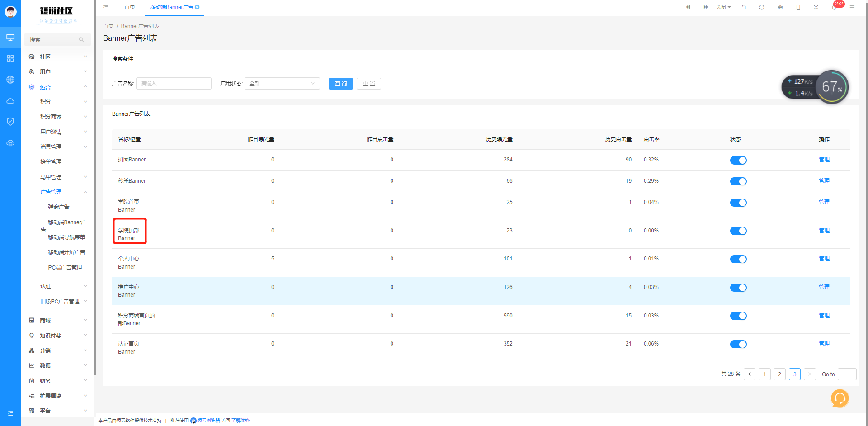Open the orange customer service headset icon
This screenshot has width=868, height=426.
pyautogui.click(x=840, y=398)
